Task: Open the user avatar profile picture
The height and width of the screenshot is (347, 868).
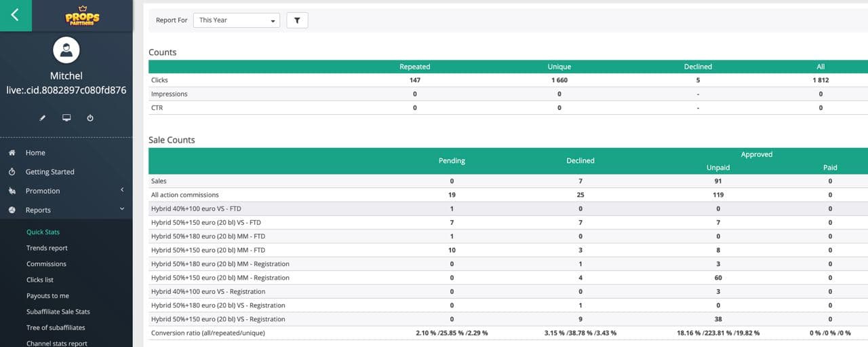Action: (66, 50)
